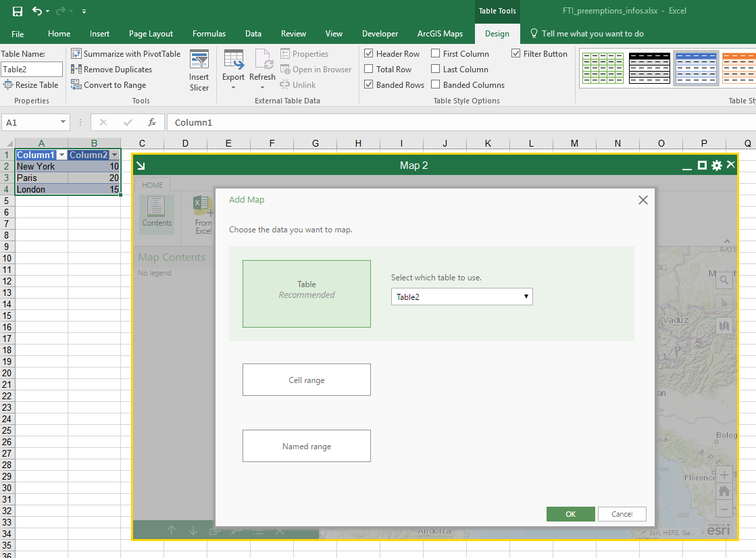The height and width of the screenshot is (558, 756).
Task: Choose the Cell range option
Action: [x=306, y=380]
